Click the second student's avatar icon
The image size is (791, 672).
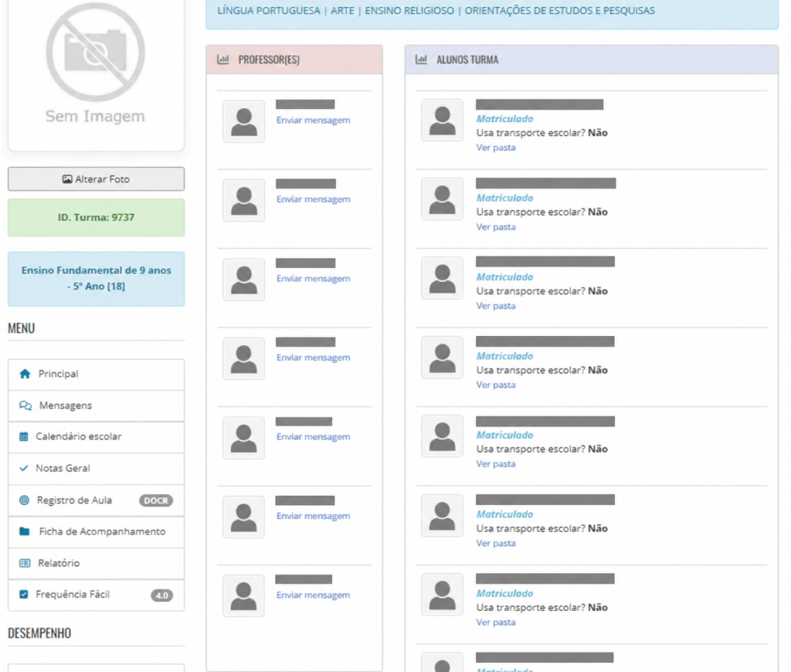click(x=443, y=199)
